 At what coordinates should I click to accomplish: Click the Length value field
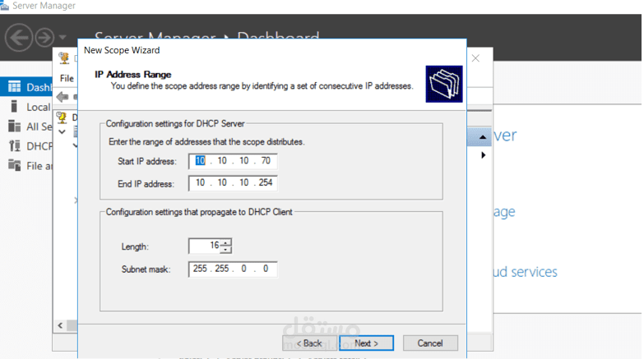[205, 246]
